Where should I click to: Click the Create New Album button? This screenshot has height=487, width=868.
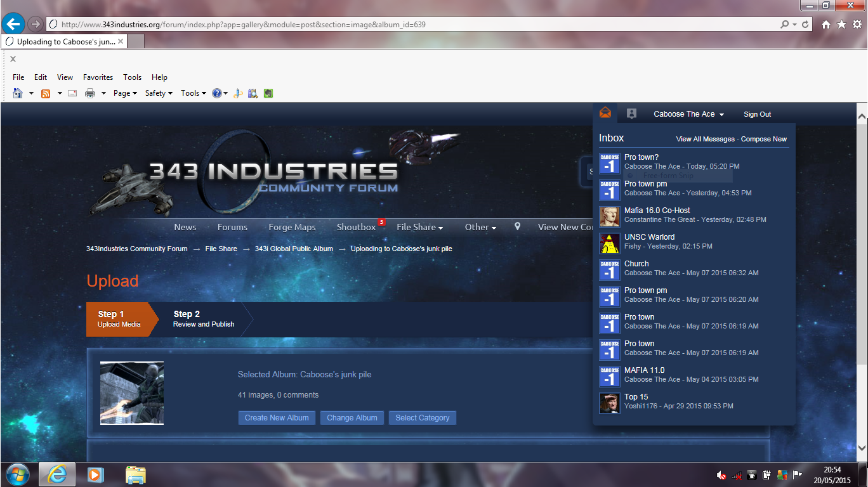click(x=277, y=418)
